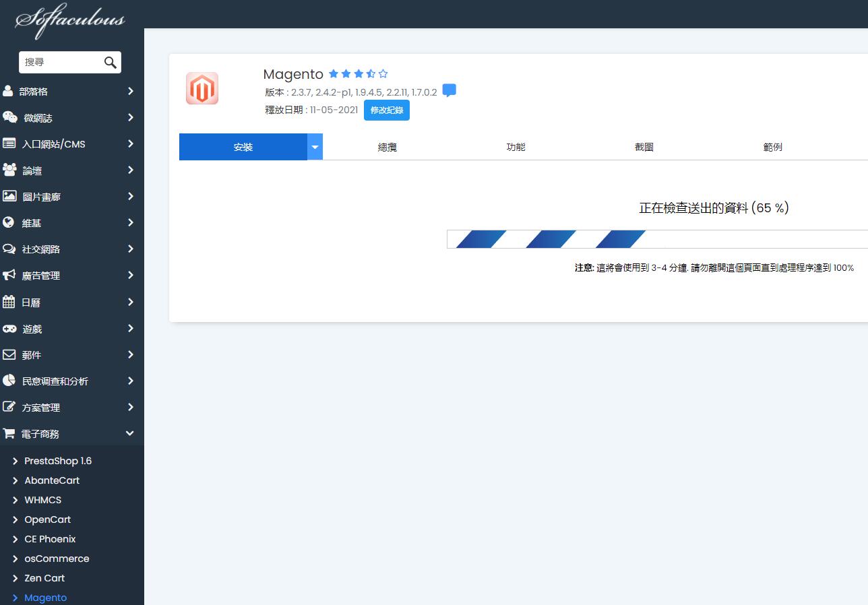Open osCommerce in sidebar
This screenshot has width=868, height=605.
(x=57, y=559)
